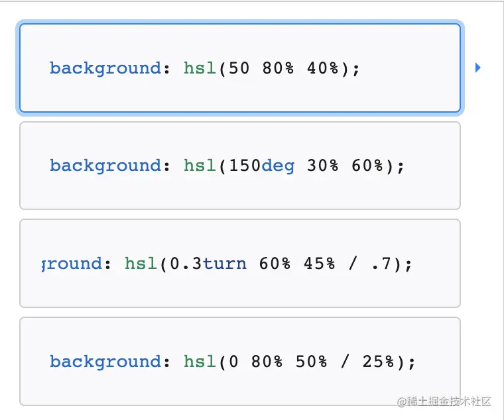Choose the hsl(150deg 30% 60%) example box

[x=240, y=166]
